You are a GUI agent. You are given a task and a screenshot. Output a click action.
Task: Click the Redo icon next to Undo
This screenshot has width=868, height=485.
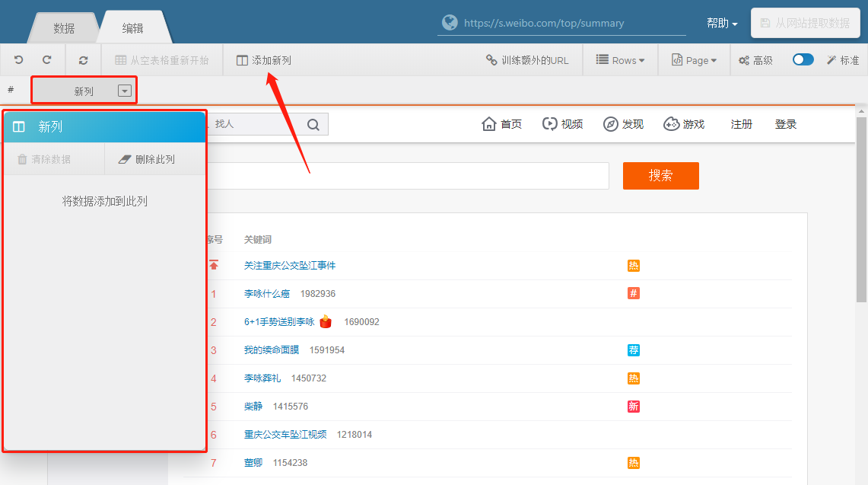46,59
